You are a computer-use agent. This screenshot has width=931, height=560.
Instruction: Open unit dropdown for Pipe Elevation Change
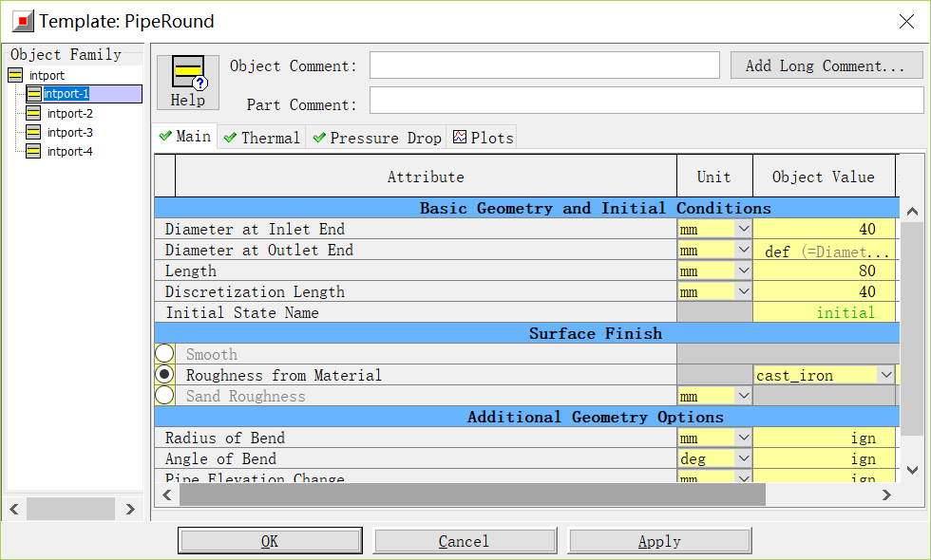click(x=743, y=476)
